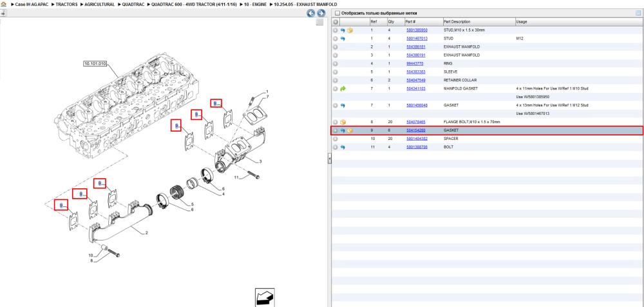Select callout number 8 in the diagram
644x307 pixels.
coord(91,260)
